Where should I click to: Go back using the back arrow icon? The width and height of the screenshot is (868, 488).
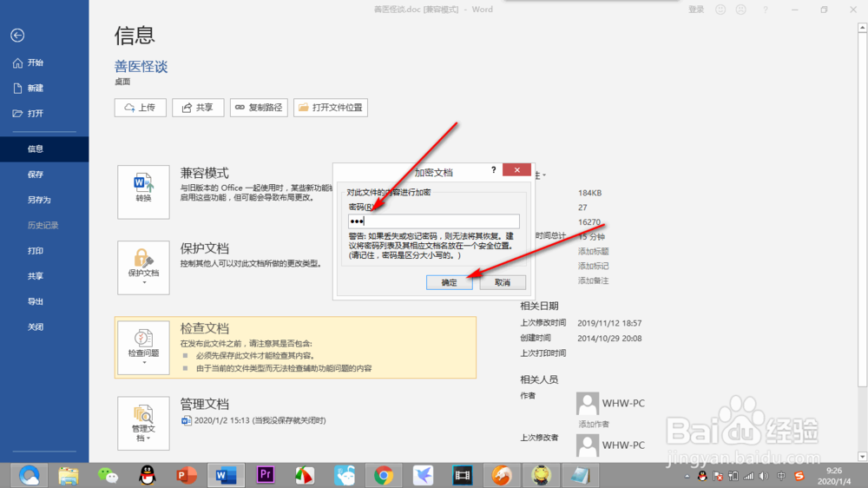pos(17,36)
